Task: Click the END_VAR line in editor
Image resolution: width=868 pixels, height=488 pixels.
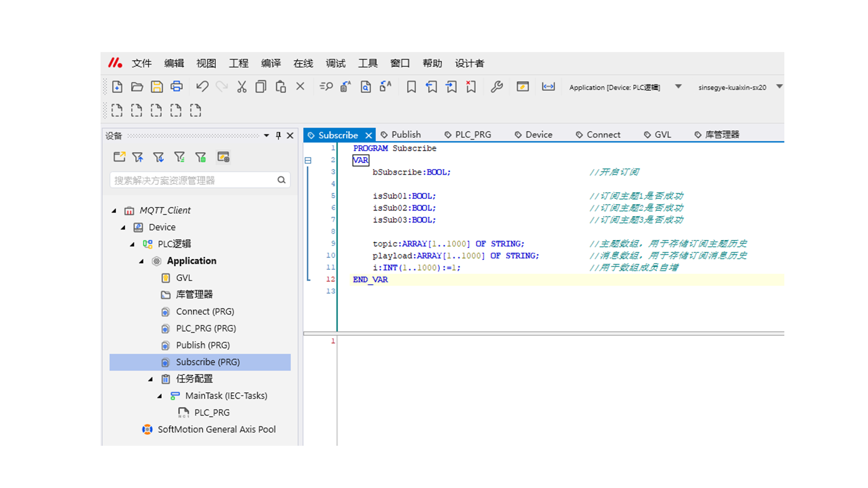Action: pos(370,280)
